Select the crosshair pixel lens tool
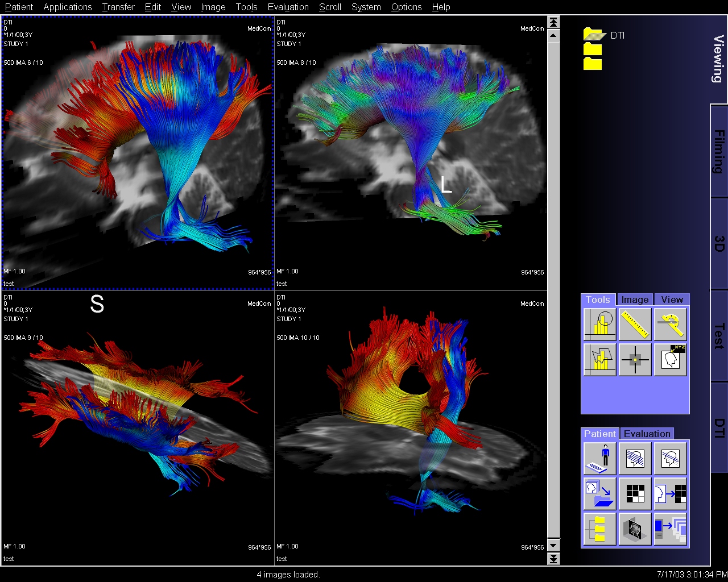 (635, 359)
